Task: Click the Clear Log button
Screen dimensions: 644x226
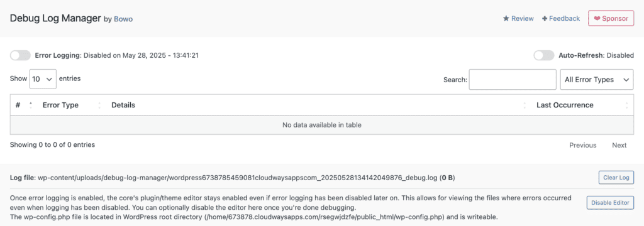Action: pyautogui.click(x=616, y=178)
